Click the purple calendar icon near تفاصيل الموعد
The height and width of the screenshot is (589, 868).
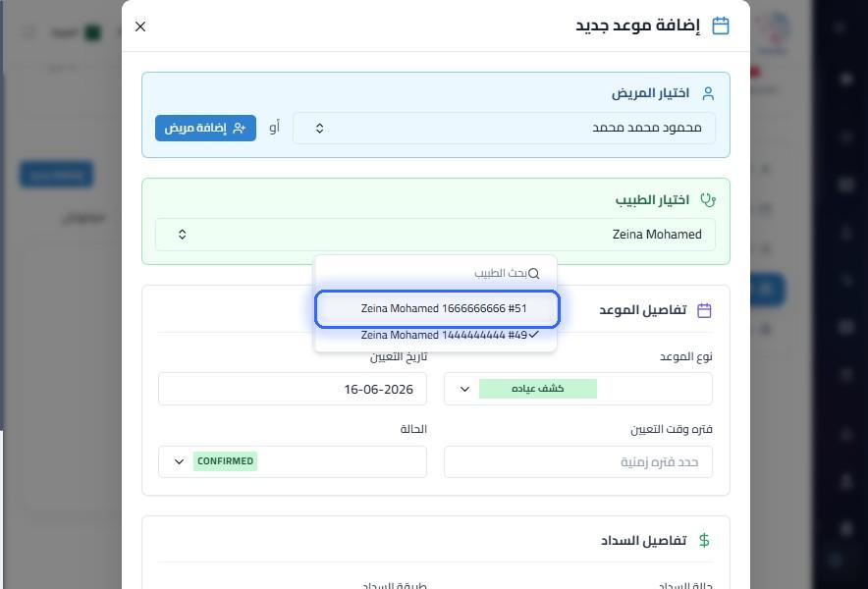(704, 310)
